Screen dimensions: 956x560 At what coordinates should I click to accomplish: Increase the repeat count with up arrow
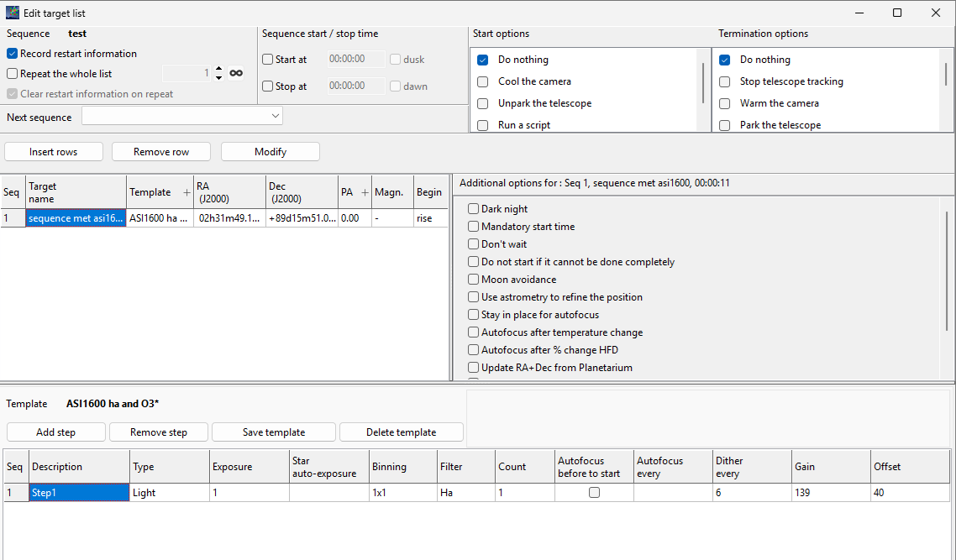point(219,70)
